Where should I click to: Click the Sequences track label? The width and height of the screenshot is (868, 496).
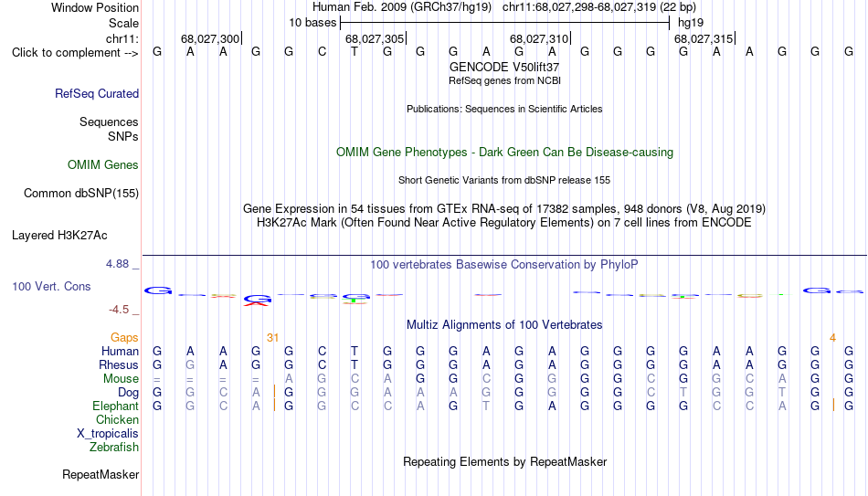109,121
